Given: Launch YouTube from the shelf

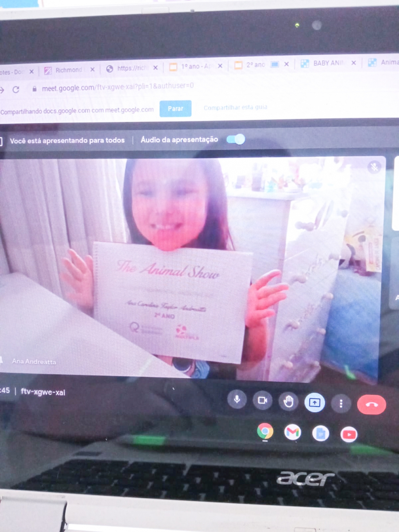Looking at the screenshot, I should click(349, 435).
